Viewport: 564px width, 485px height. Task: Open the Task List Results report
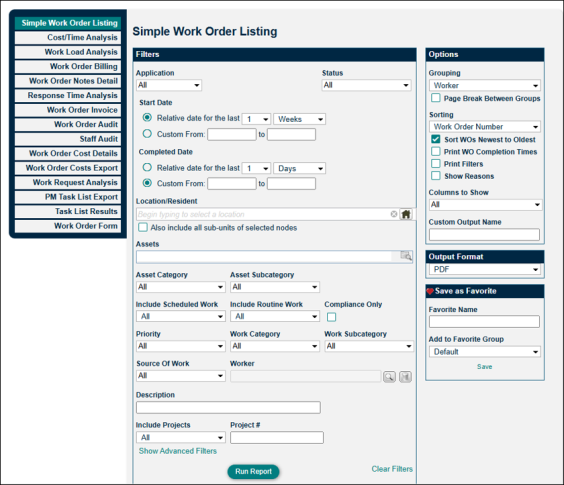point(68,211)
